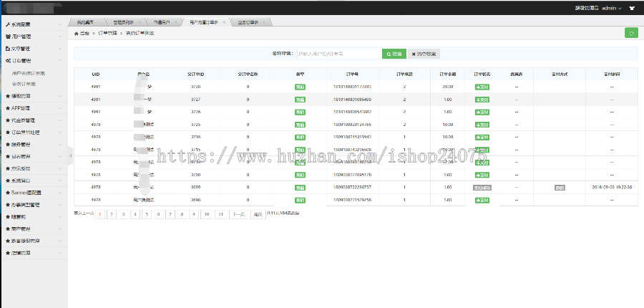Click the cell with order ID 3716
The image size is (644, 308).
tap(195, 137)
